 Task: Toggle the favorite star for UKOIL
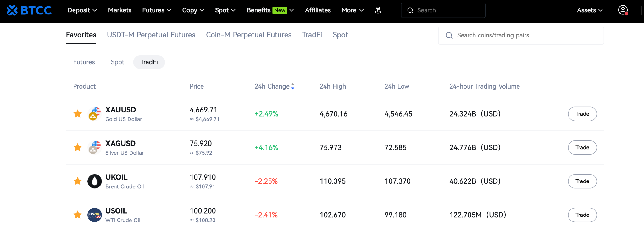click(x=77, y=181)
